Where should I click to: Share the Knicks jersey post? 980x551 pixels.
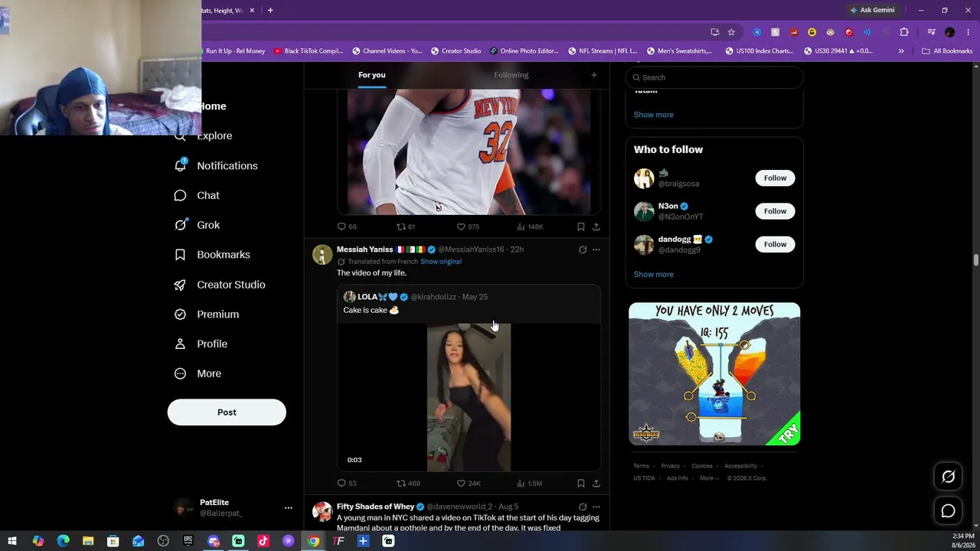[x=596, y=227]
